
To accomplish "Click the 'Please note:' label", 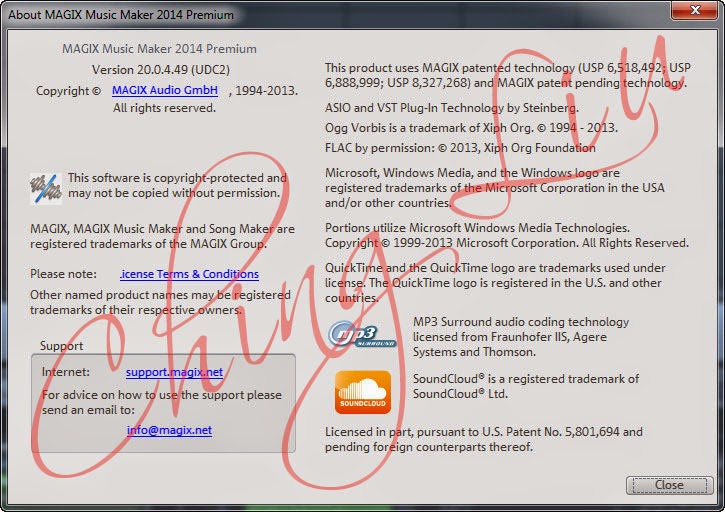I will point(63,274).
